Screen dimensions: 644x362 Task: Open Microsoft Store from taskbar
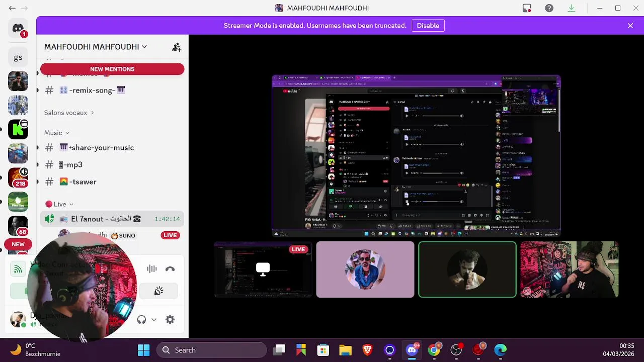coord(323,350)
